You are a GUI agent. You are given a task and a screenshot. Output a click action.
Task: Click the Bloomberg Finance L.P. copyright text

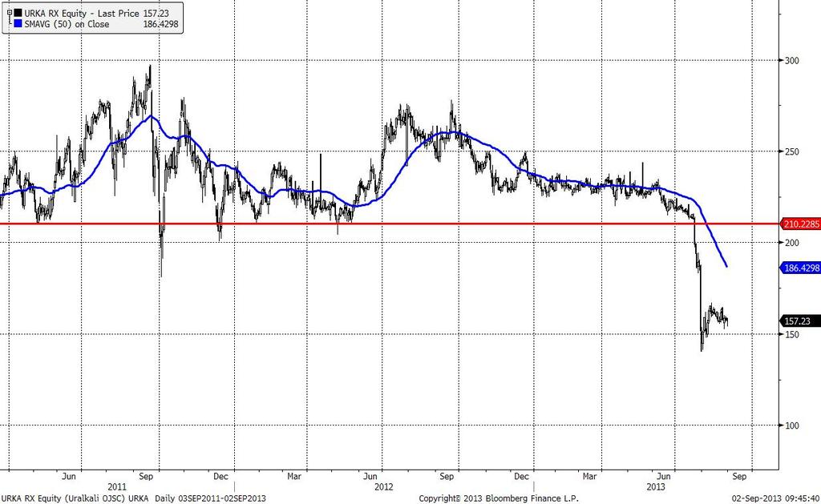tap(499, 498)
